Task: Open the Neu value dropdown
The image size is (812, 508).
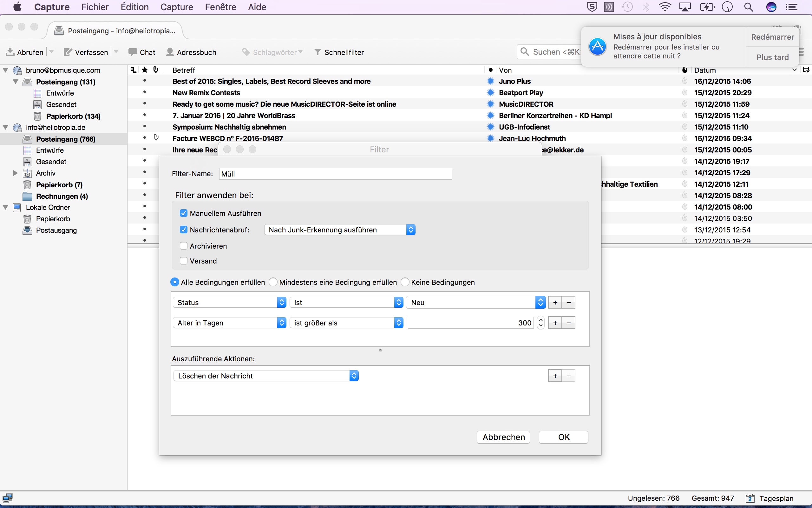Action: tap(476, 302)
